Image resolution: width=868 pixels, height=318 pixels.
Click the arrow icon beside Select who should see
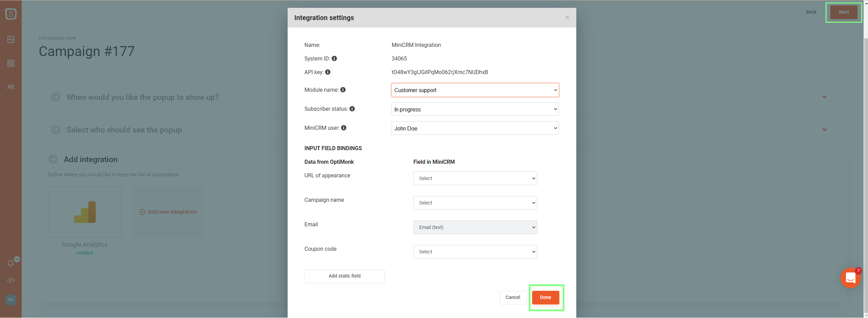click(x=56, y=130)
